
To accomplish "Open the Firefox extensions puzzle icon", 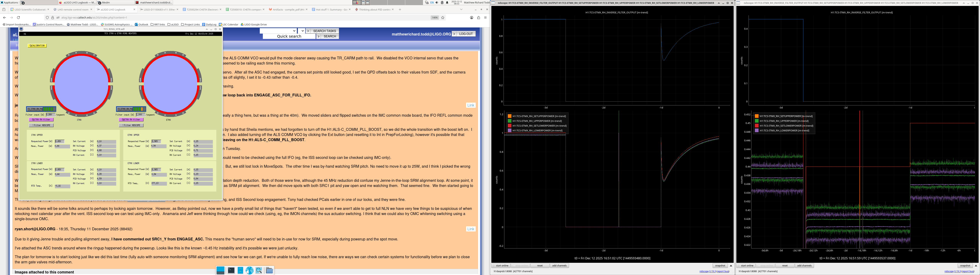I will pyautogui.click(x=479, y=17).
